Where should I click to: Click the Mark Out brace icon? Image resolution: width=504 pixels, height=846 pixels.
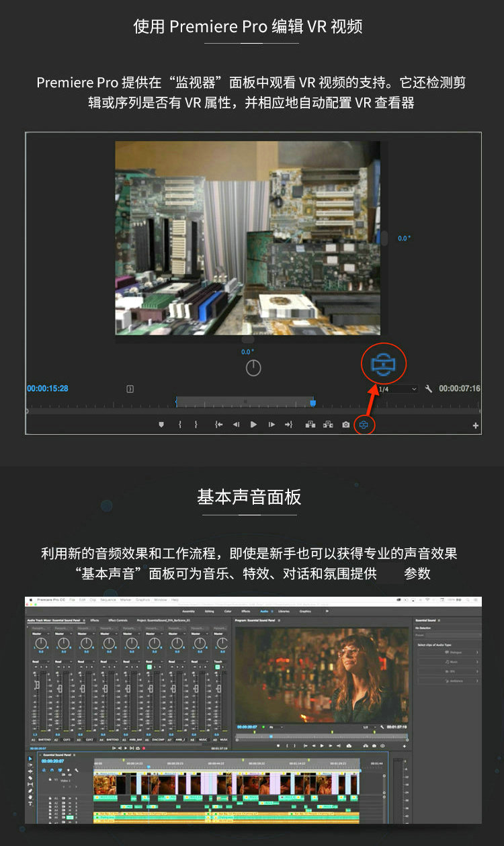(x=196, y=425)
